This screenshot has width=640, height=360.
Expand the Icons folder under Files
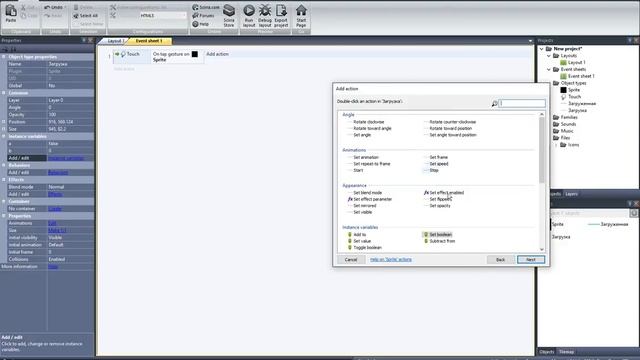point(556,145)
